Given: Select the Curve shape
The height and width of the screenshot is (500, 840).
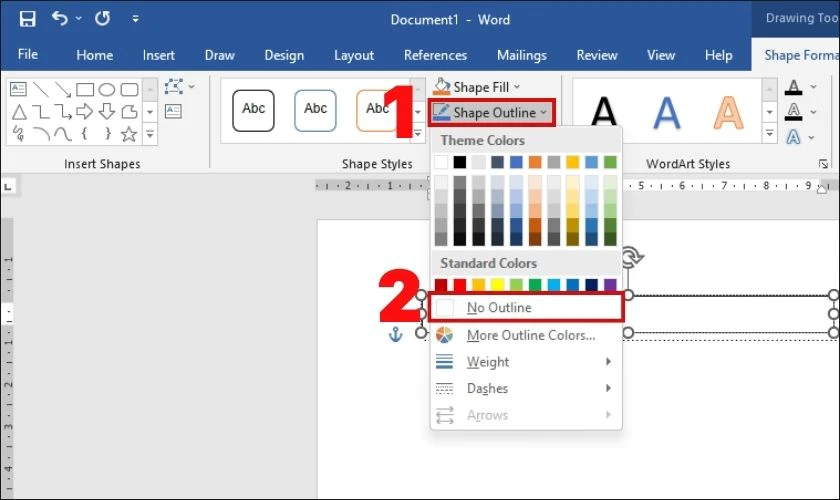Looking at the screenshot, I should click(63, 133).
